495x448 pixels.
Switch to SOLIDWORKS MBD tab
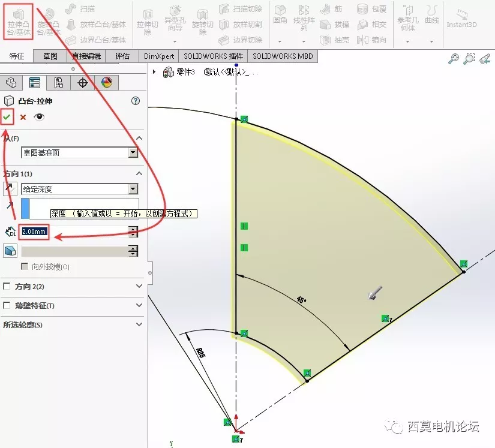click(283, 56)
